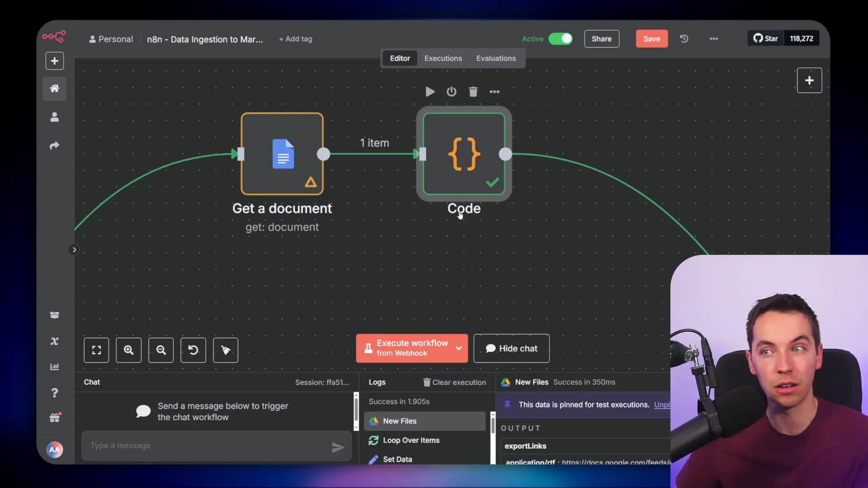The width and height of the screenshot is (868, 488).
Task: Open workflow more options menu in header
Action: pos(714,39)
